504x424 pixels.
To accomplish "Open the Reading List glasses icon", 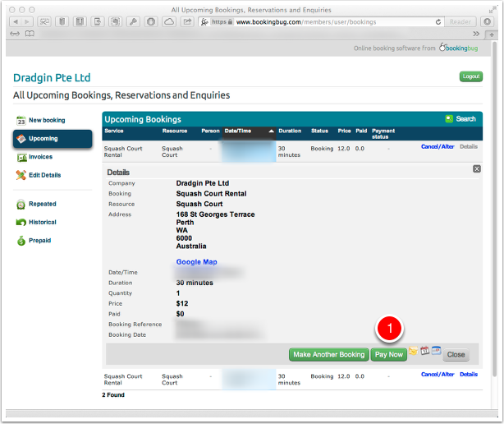I will (15, 34).
